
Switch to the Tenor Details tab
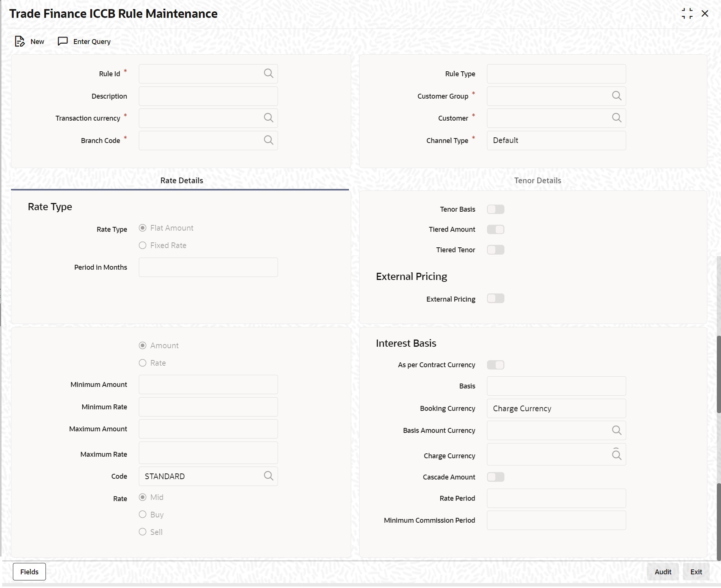coord(537,180)
